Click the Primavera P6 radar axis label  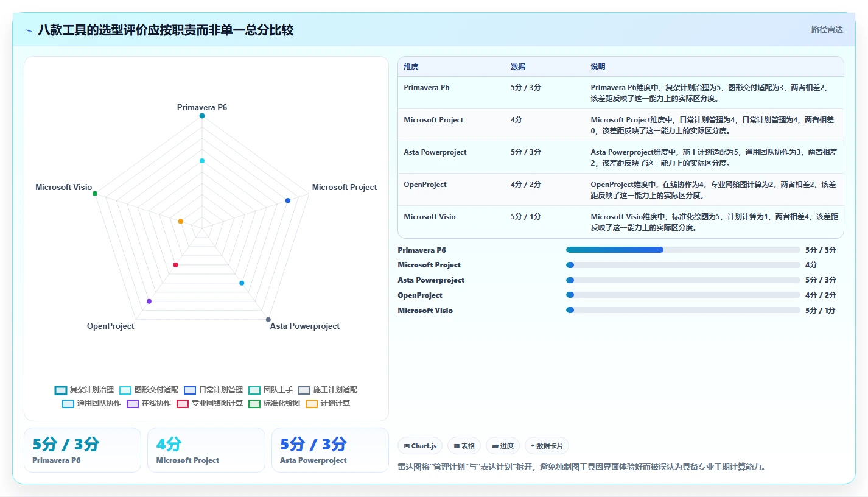click(202, 107)
